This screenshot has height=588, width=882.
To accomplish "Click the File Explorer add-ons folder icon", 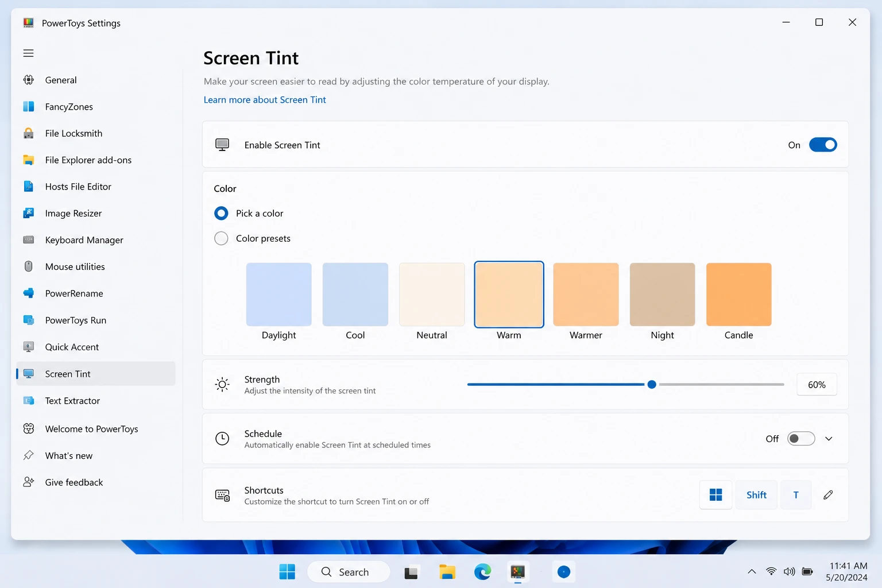I will coord(28,160).
